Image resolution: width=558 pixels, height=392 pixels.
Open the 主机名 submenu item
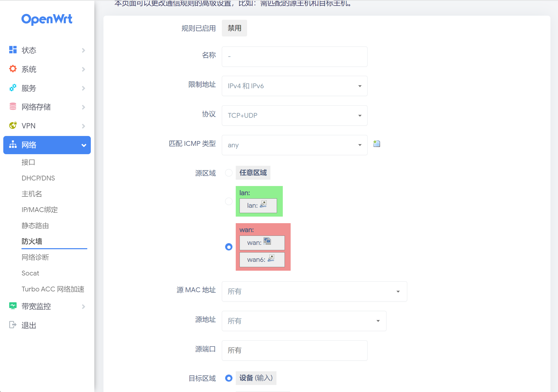click(x=32, y=194)
